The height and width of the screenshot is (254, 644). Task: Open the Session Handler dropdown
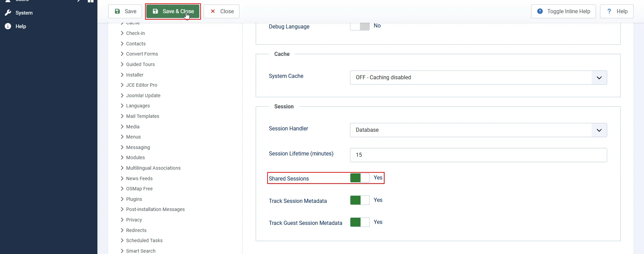(478, 130)
